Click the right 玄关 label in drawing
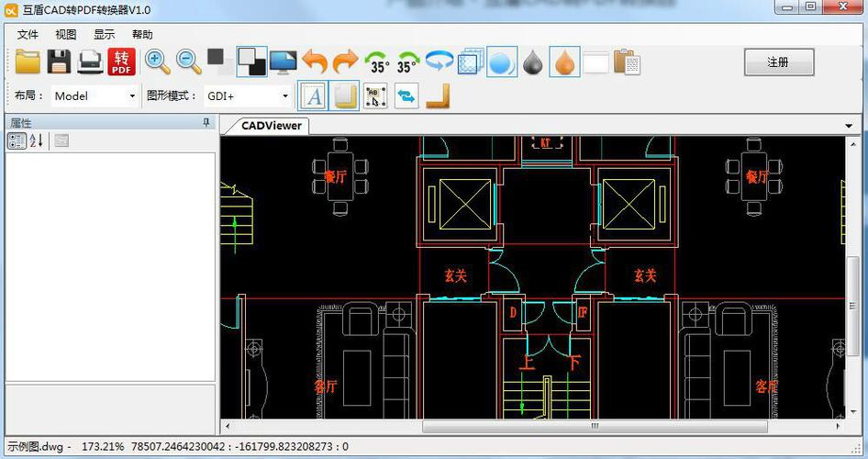Image resolution: width=868 pixels, height=459 pixels. [645, 275]
